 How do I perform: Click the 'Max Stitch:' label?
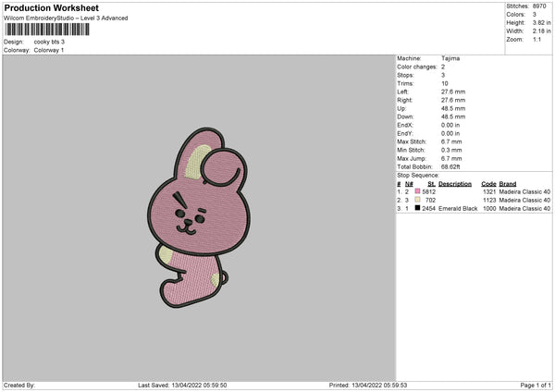[x=412, y=141]
